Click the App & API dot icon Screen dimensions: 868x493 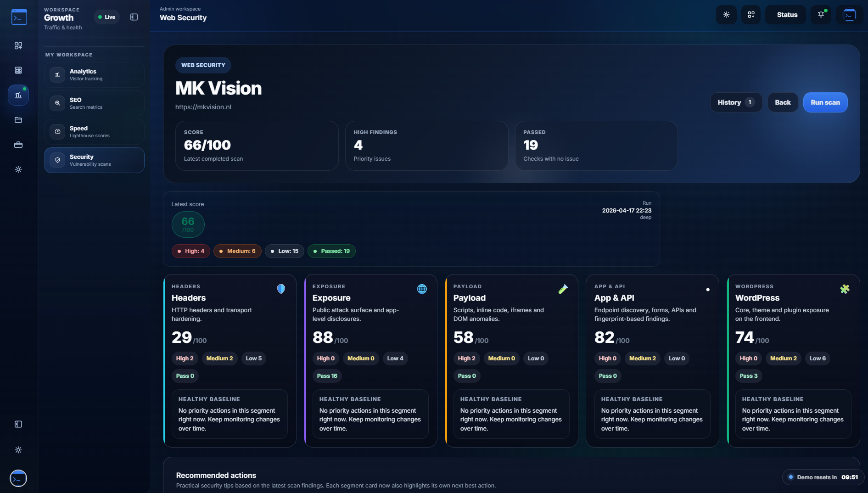(x=707, y=289)
